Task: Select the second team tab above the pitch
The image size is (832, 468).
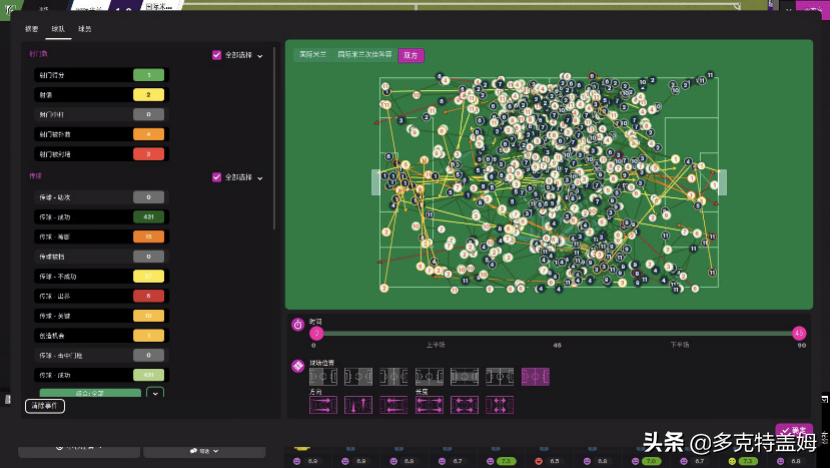Action: tap(365, 55)
